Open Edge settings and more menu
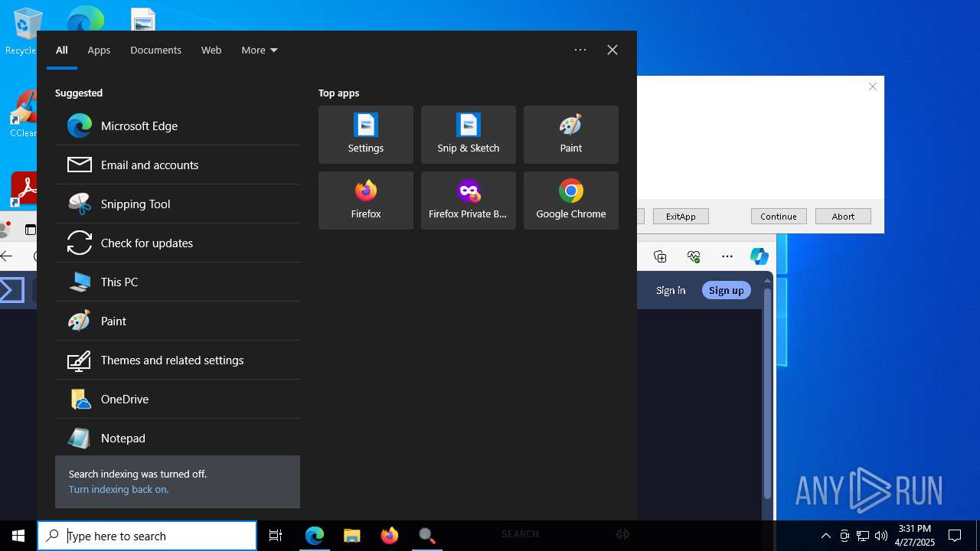 click(727, 256)
